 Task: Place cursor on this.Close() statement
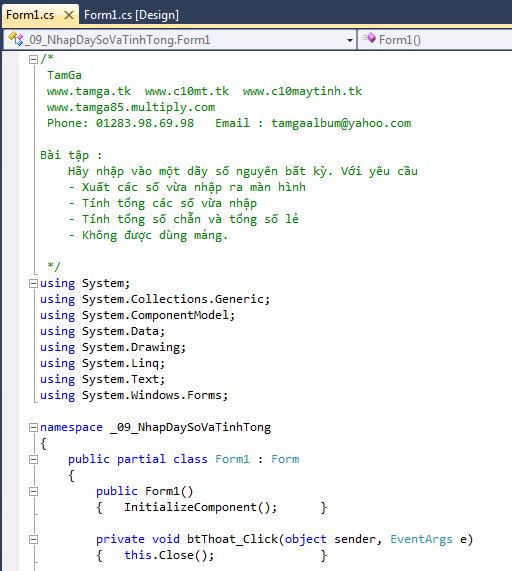coord(169,555)
